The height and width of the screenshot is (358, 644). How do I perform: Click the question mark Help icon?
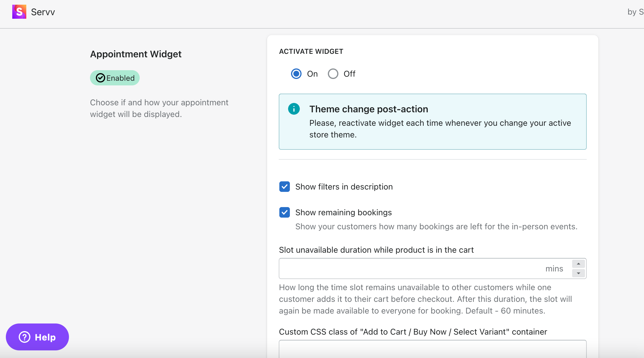pyautogui.click(x=25, y=337)
